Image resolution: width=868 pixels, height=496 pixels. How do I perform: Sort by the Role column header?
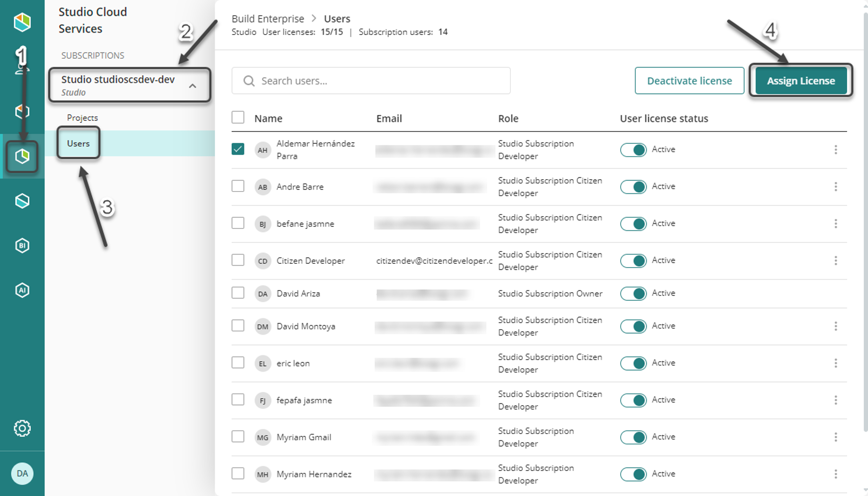pos(508,118)
